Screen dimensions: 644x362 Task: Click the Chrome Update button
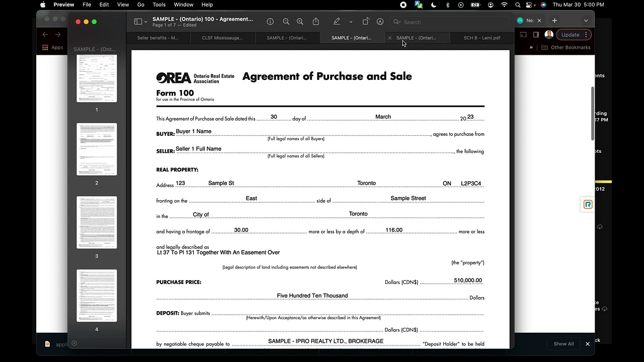(571, 35)
